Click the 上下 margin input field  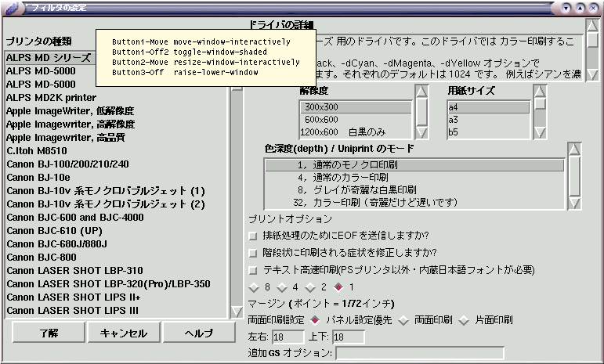pos(349,337)
